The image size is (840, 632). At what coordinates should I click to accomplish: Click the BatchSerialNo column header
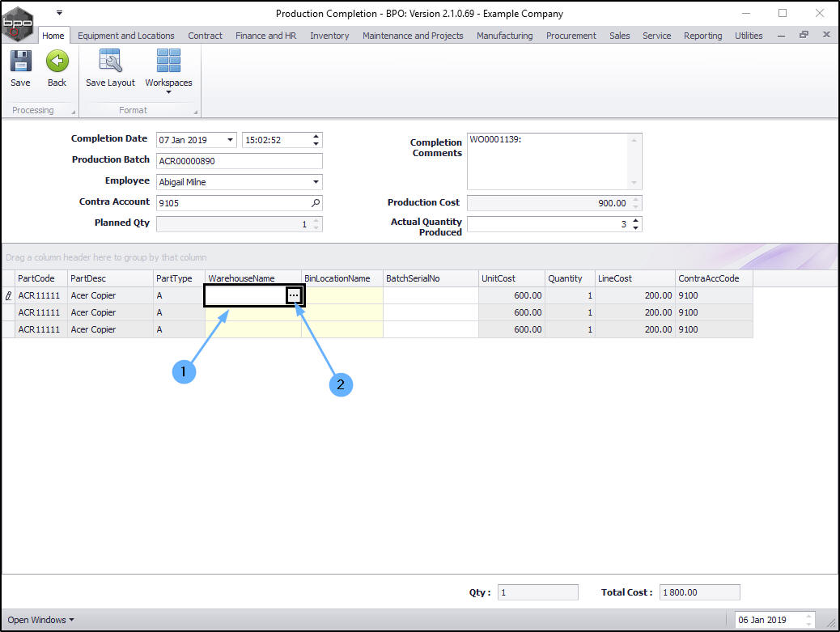pos(431,278)
